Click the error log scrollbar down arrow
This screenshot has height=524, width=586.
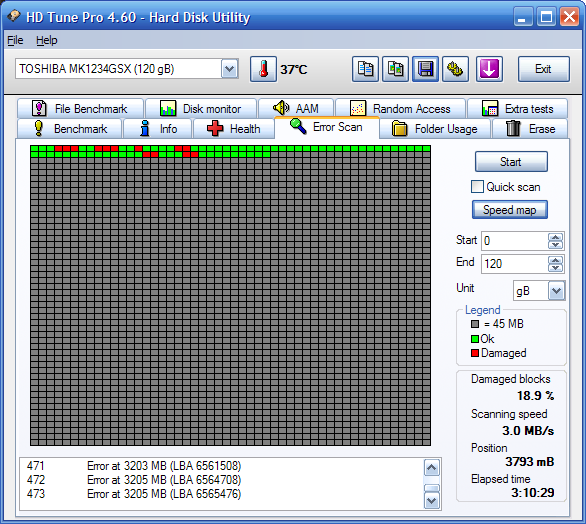(x=432, y=500)
